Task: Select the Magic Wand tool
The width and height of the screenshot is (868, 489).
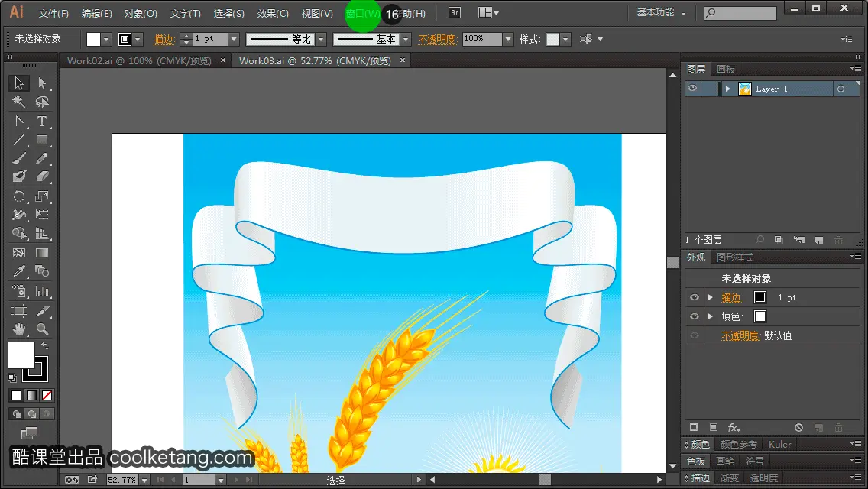Action: [19, 102]
